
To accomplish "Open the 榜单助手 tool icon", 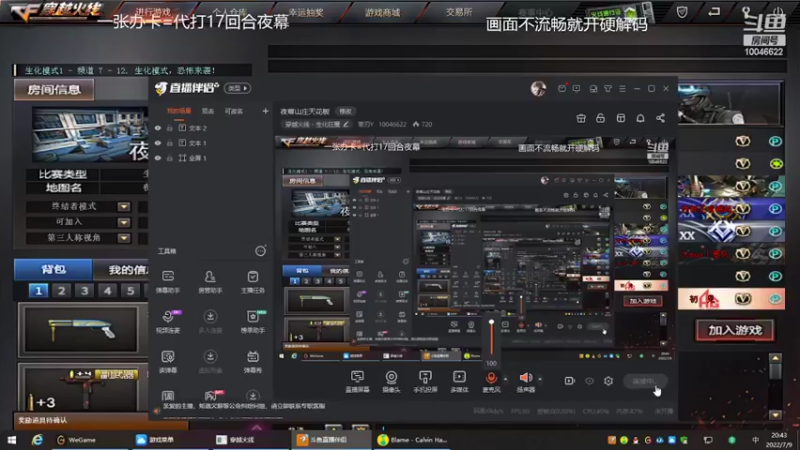I will 253,321.
